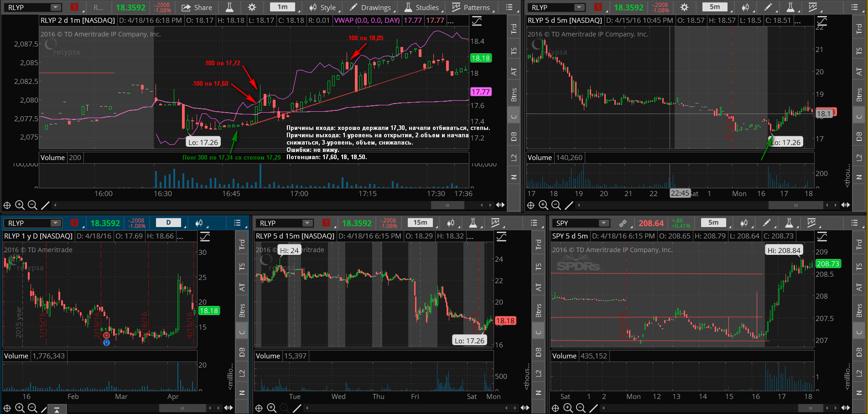Select drawing line tool in top-right chart
868x414 pixels.
pyautogui.click(x=569, y=205)
